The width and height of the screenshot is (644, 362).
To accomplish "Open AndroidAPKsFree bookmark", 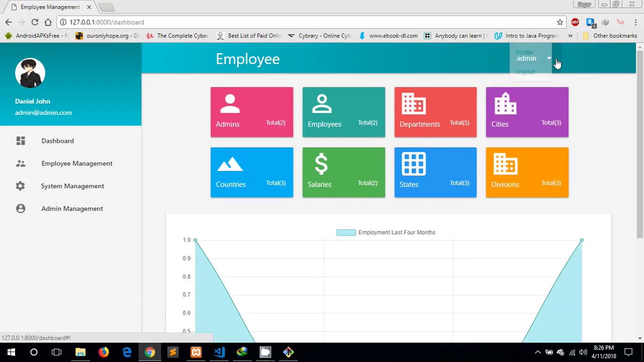I will pyautogui.click(x=36, y=36).
